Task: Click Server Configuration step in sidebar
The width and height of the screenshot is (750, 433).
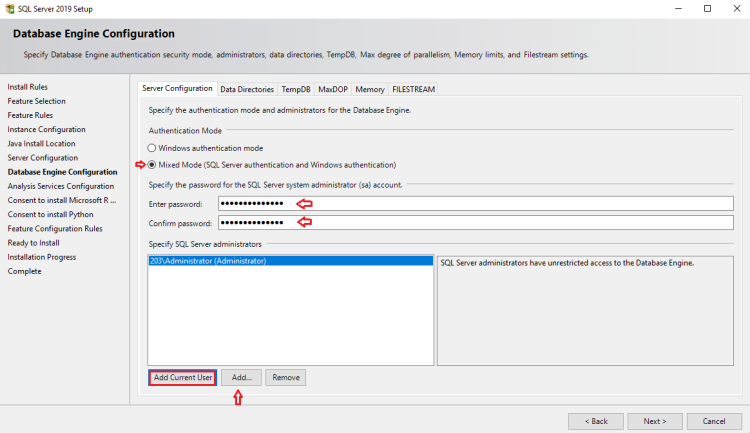Action: pyautogui.click(x=43, y=158)
